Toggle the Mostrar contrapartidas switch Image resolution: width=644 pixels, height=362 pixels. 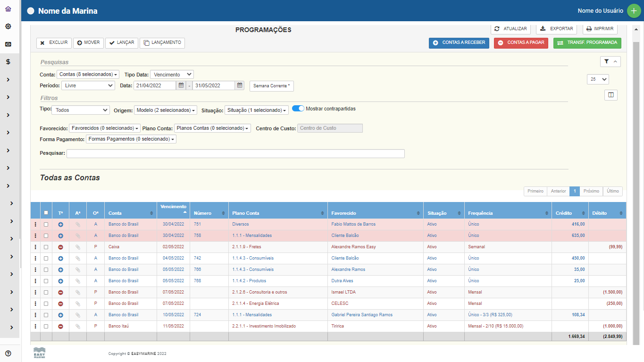[298, 109]
